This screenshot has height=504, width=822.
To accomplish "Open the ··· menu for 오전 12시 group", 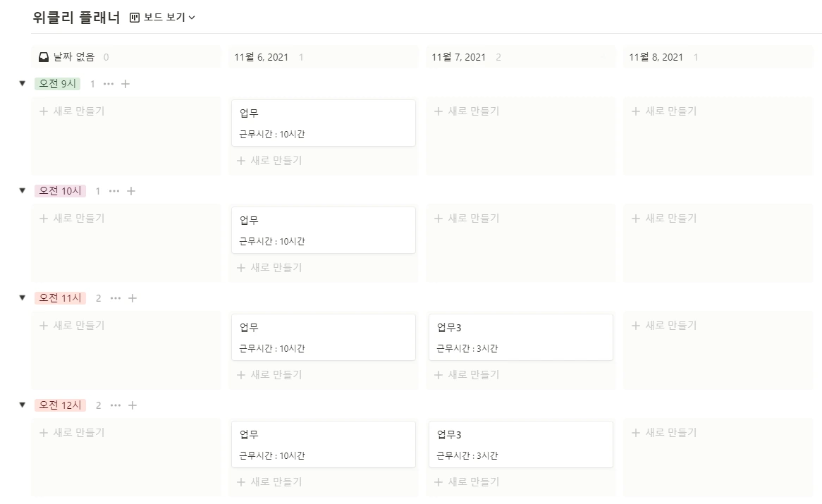I will (x=115, y=405).
